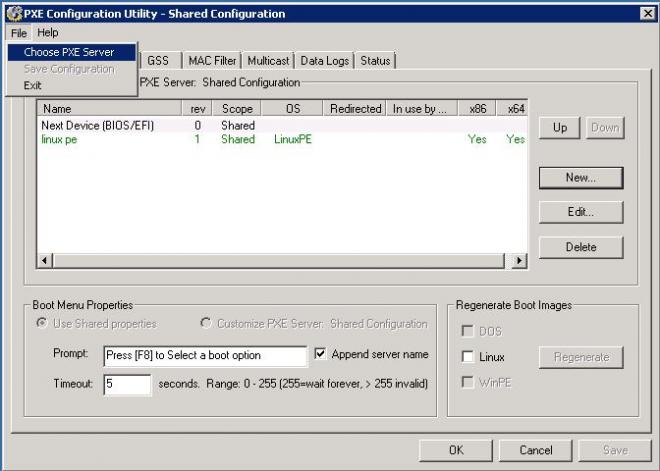Click the Up button
Viewport: 660px width, 471px height.
click(560, 128)
